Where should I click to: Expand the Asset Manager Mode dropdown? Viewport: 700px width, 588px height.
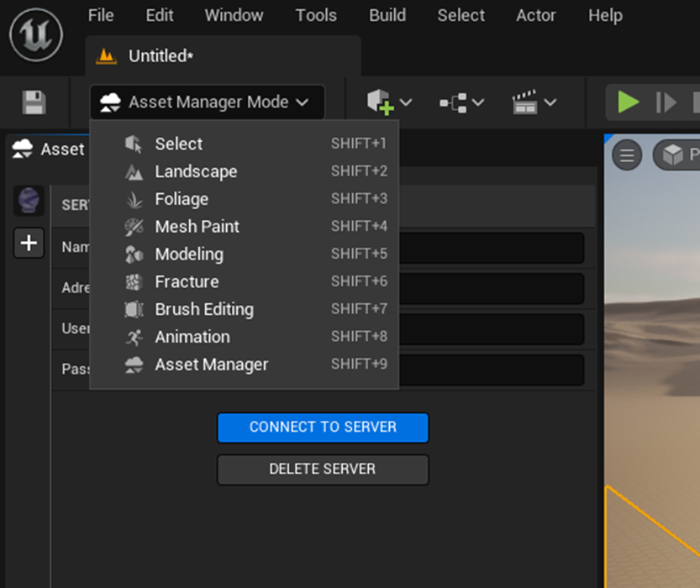207,102
